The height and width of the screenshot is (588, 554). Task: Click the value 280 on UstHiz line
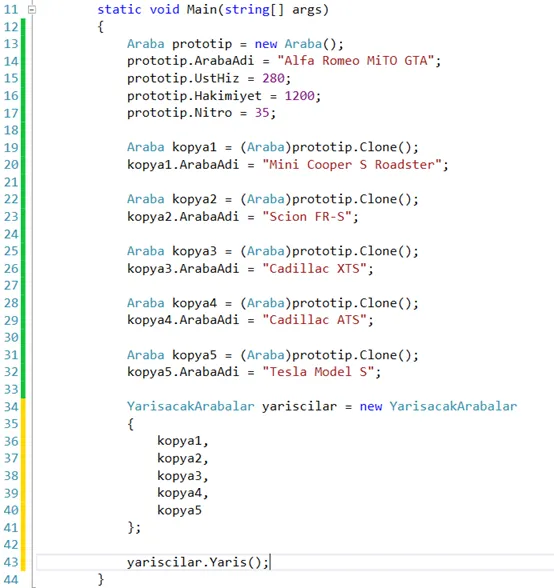click(x=273, y=78)
